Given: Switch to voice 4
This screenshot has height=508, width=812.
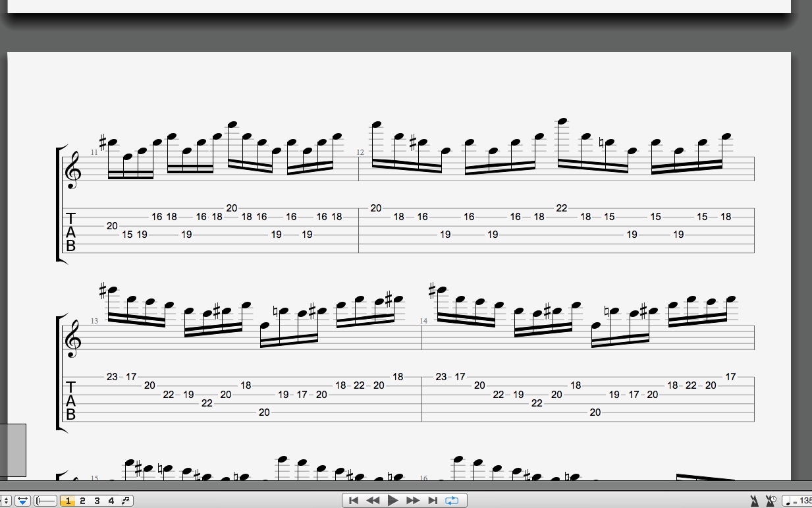Looking at the screenshot, I should (x=111, y=501).
